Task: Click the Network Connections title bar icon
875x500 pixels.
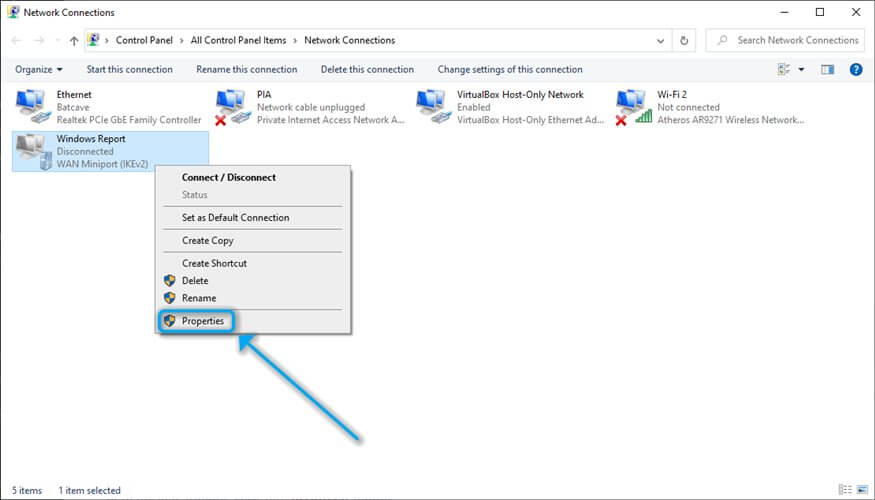Action: (x=13, y=12)
